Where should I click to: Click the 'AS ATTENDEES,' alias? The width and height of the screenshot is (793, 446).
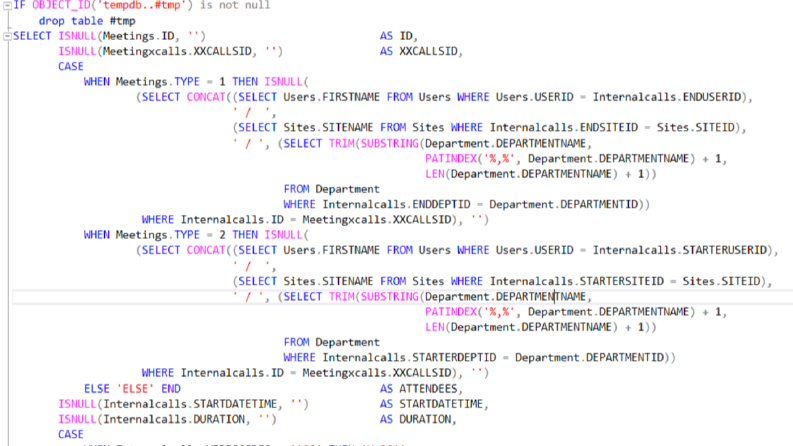421,388
